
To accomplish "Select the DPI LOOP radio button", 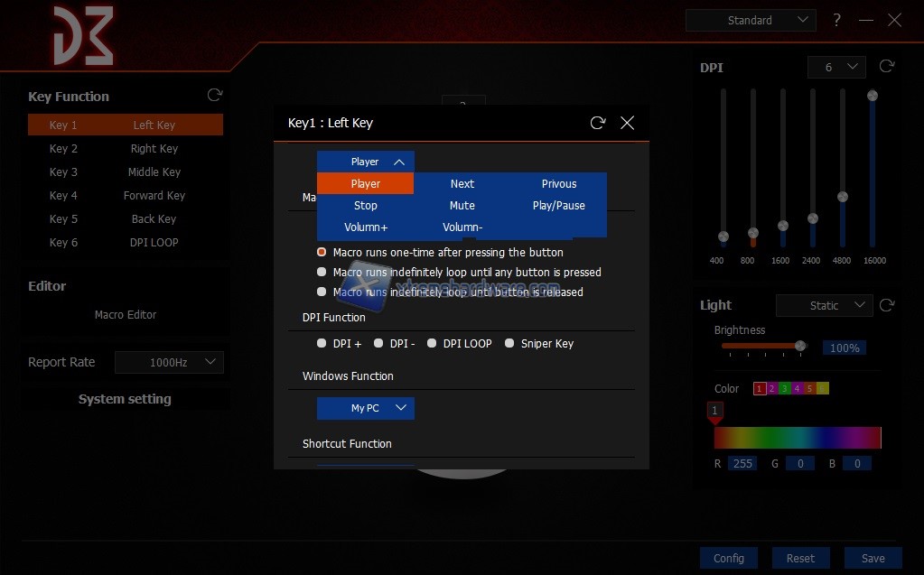I will click(432, 344).
